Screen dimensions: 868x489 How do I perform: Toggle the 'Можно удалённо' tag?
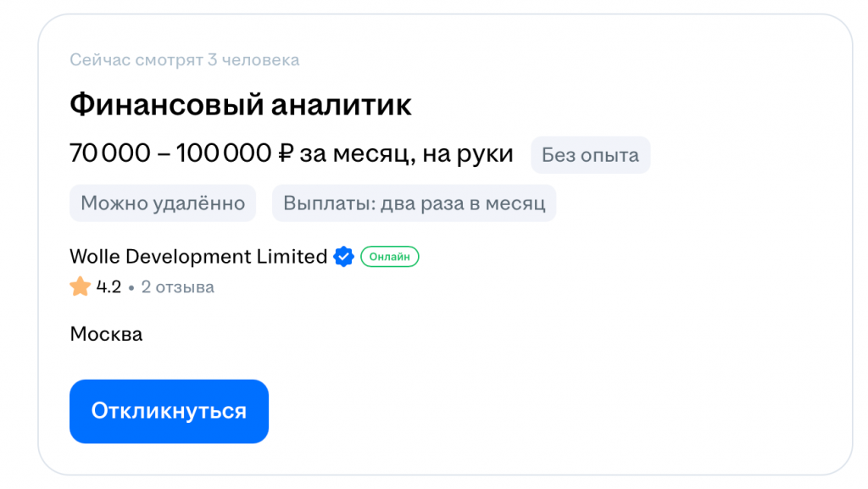coord(163,203)
